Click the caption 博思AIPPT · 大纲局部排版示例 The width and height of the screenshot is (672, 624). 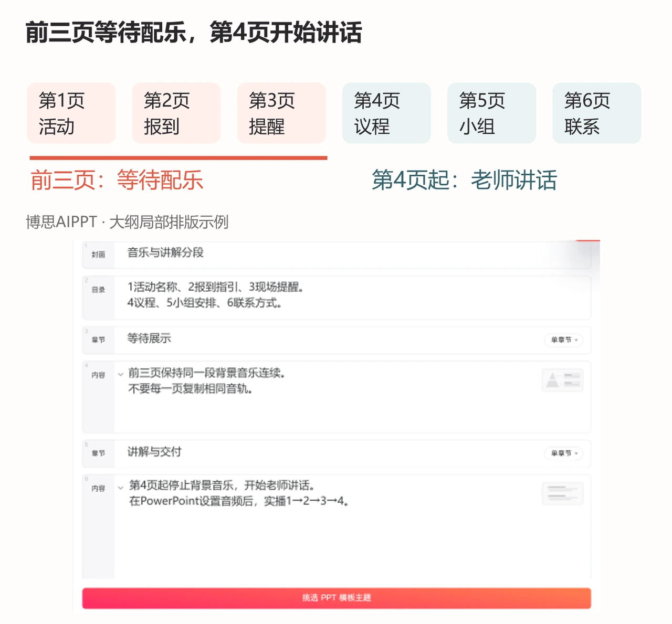[x=127, y=222]
